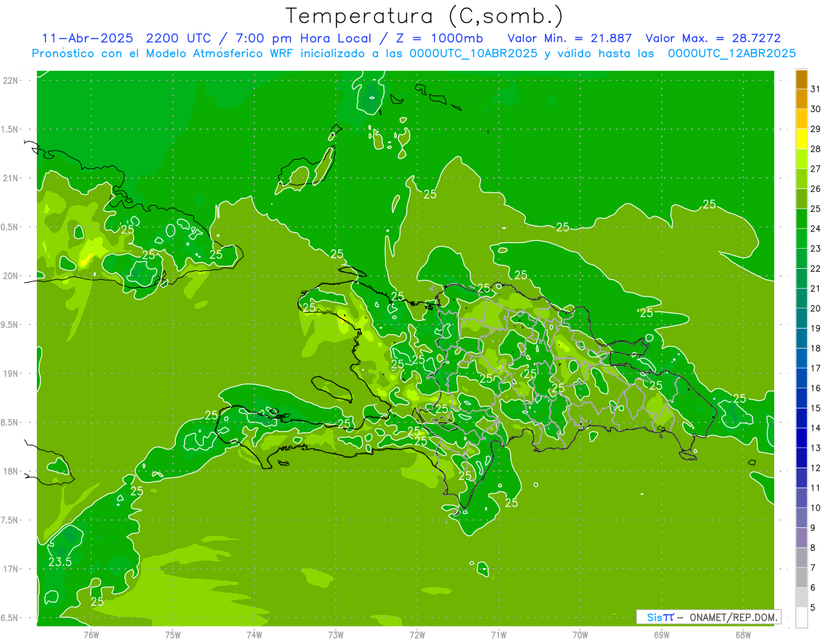Click the teal legend swatch between 19 and 20

tap(801, 318)
